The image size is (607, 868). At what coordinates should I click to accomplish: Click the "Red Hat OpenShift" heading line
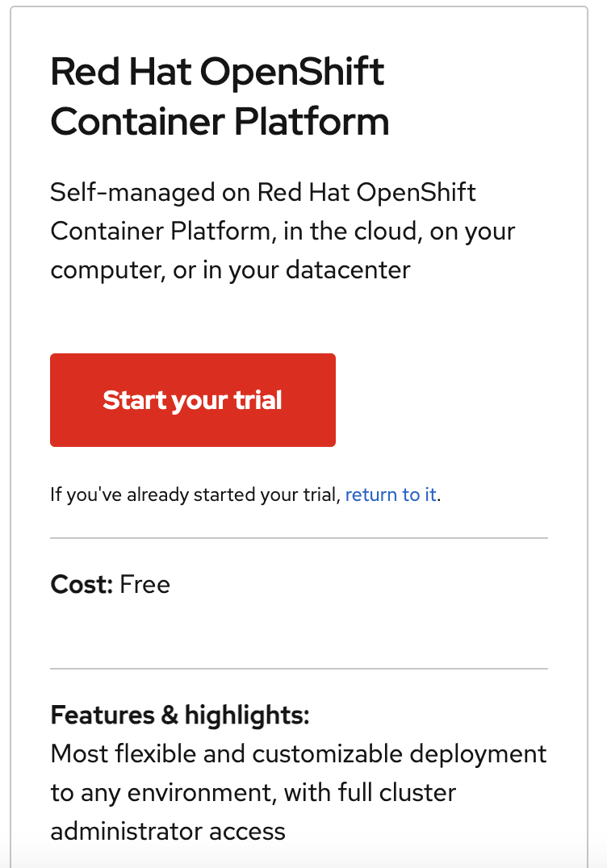coord(217,73)
